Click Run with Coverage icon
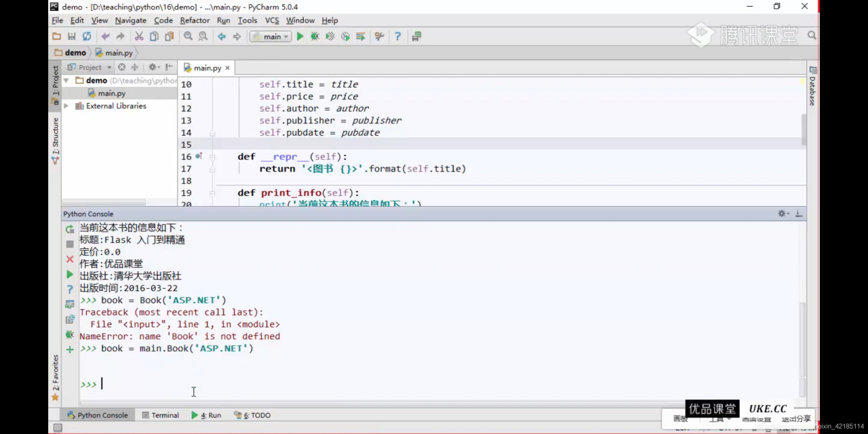 pyautogui.click(x=330, y=37)
